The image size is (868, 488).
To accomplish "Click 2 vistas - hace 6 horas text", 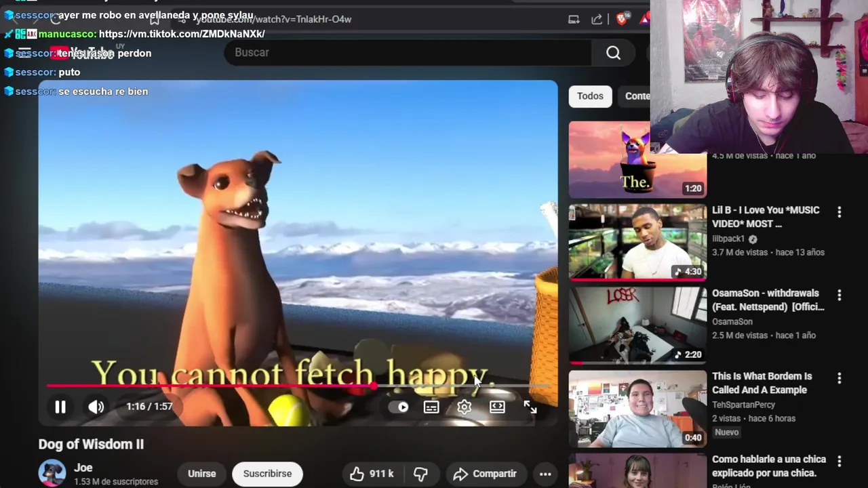I will click(x=753, y=418).
